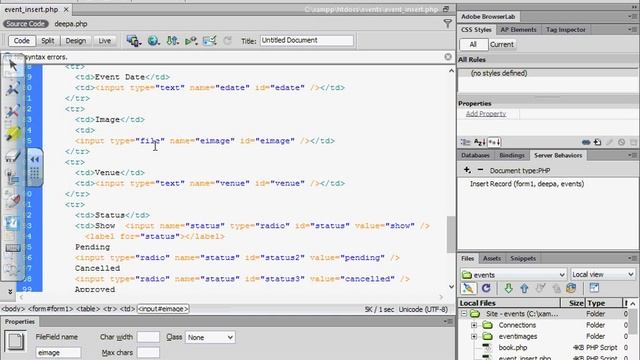
Task: Open the Server Behaviors panel options menu
Action: 632,155
